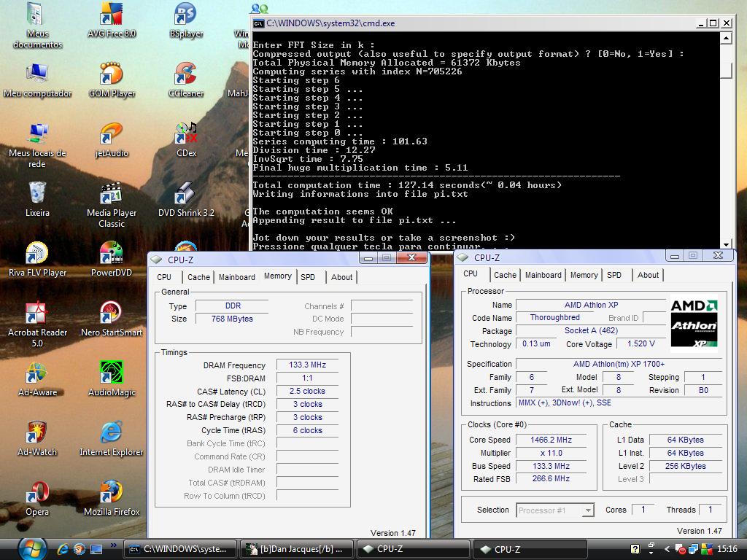Select Mainboard tab in left CPU-Z window
This screenshot has width=747, height=560.
[x=237, y=277]
